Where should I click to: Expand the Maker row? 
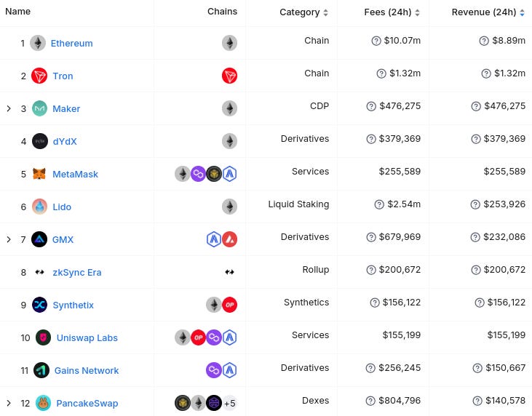click(9, 108)
